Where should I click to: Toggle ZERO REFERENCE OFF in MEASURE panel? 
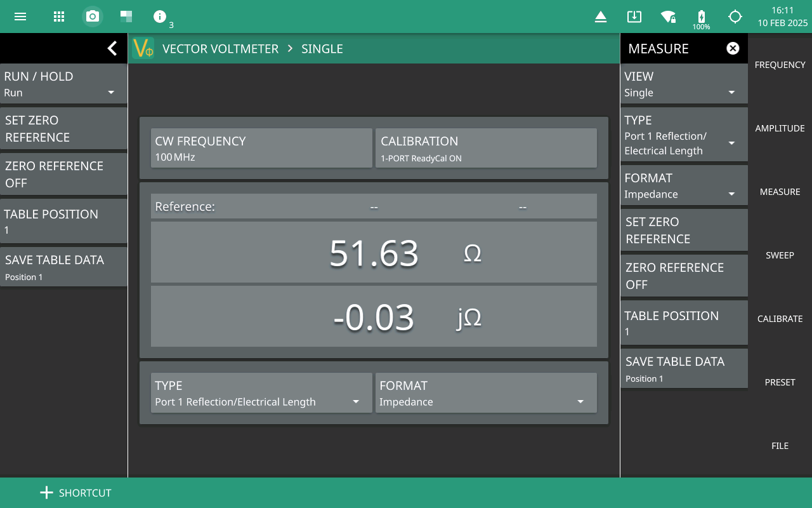(x=684, y=276)
